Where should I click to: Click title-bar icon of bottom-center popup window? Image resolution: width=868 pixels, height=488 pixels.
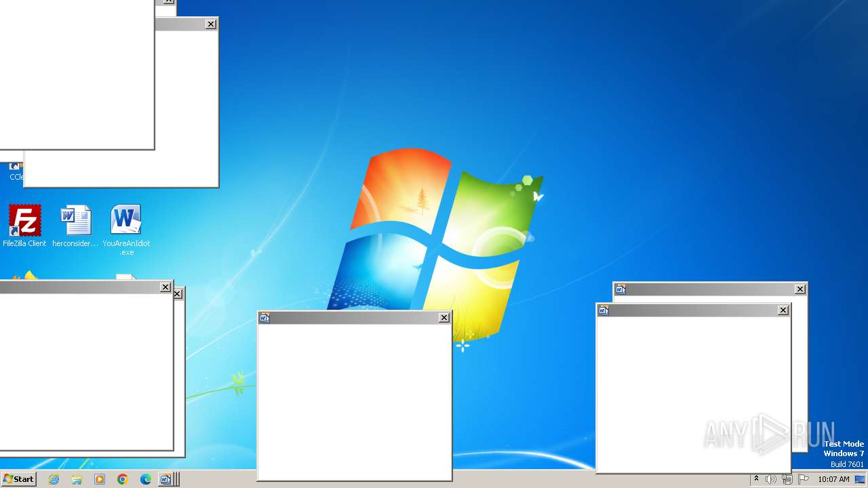click(x=265, y=318)
